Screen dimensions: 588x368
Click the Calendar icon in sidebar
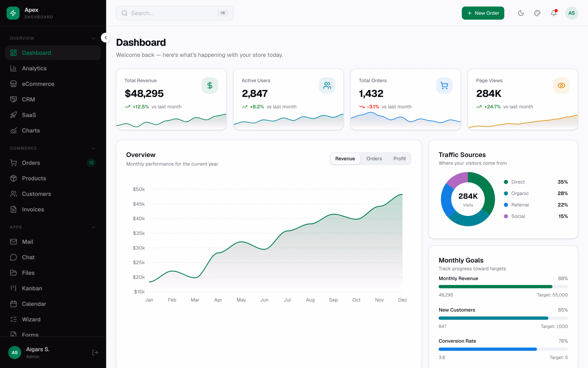coord(13,304)
